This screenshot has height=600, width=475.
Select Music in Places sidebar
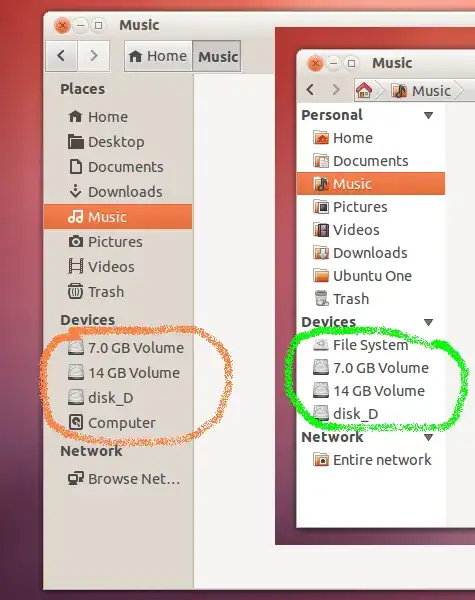pos(118,217)
